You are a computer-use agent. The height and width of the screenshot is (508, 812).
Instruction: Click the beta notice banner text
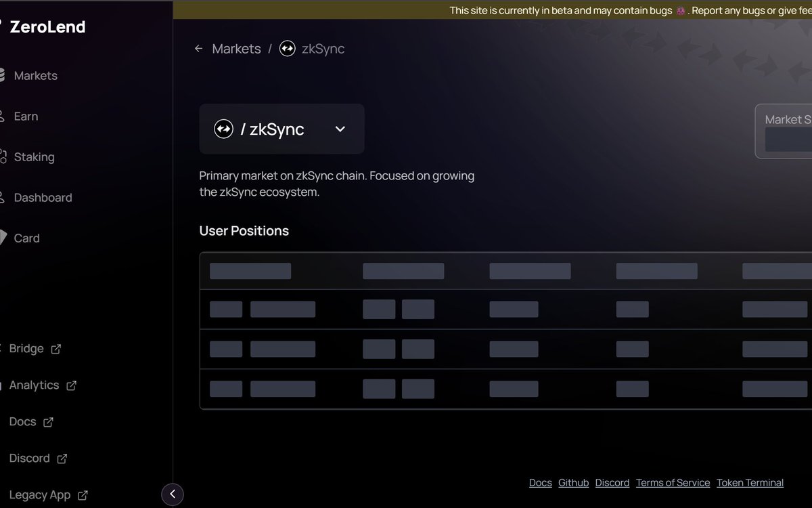click(x=631, y=11)
